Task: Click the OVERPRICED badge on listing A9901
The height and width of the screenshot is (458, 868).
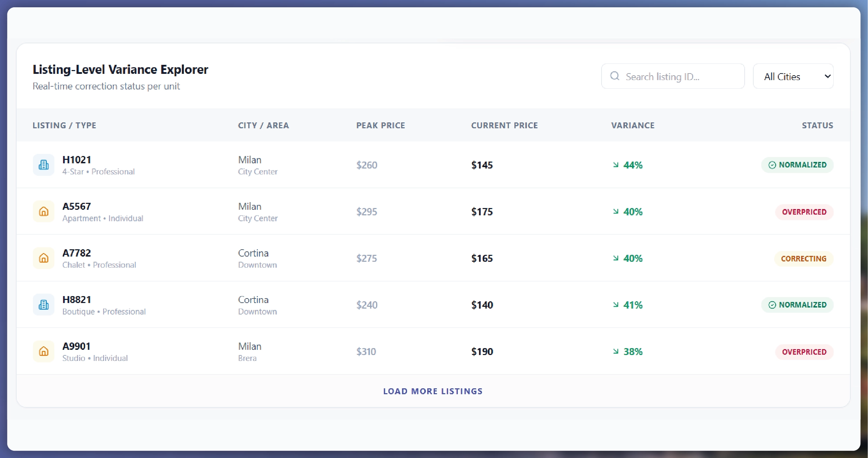Action: [x=804, y=352]
